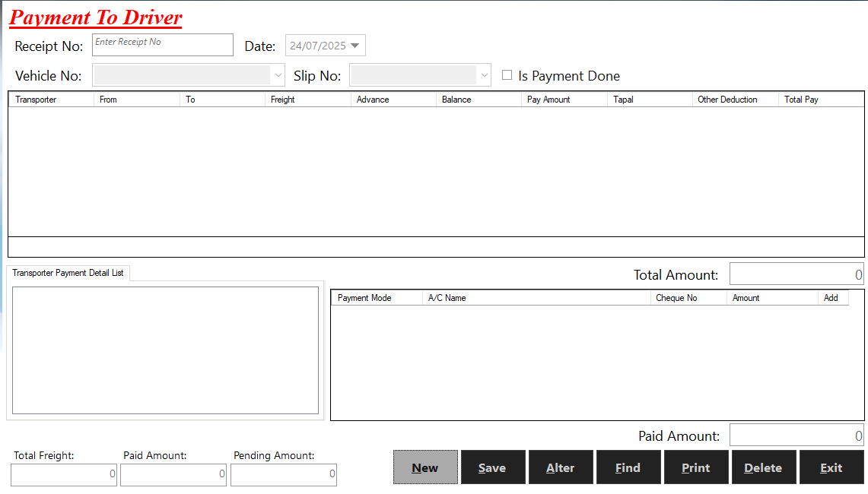Select the Total Freight field
The width and height of the screenshot is (868, 494).
[65, 474]
